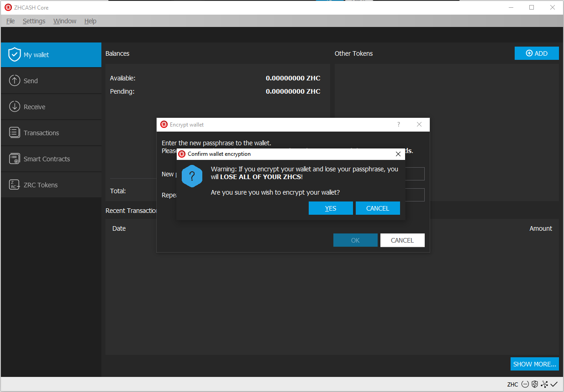Click CANCEL in the Encrypt wallet dialog
564x392 pixels.
coord(402,240)
